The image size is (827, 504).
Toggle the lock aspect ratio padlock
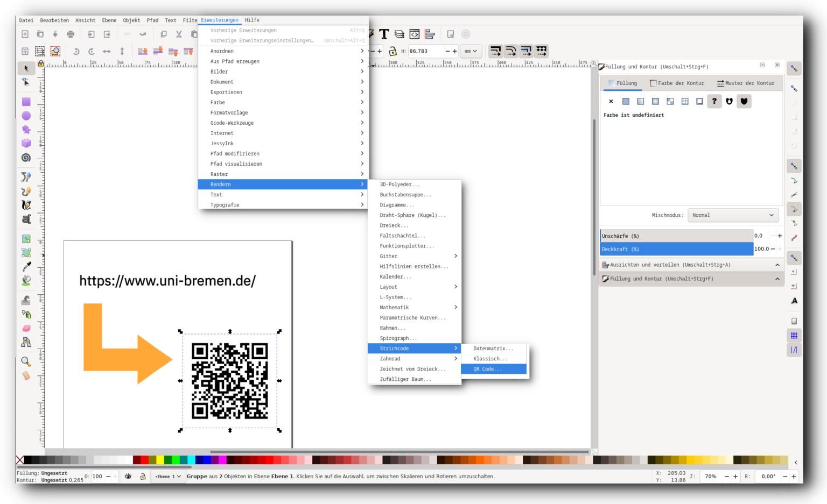pyautogui.click(x=393, y=51)
